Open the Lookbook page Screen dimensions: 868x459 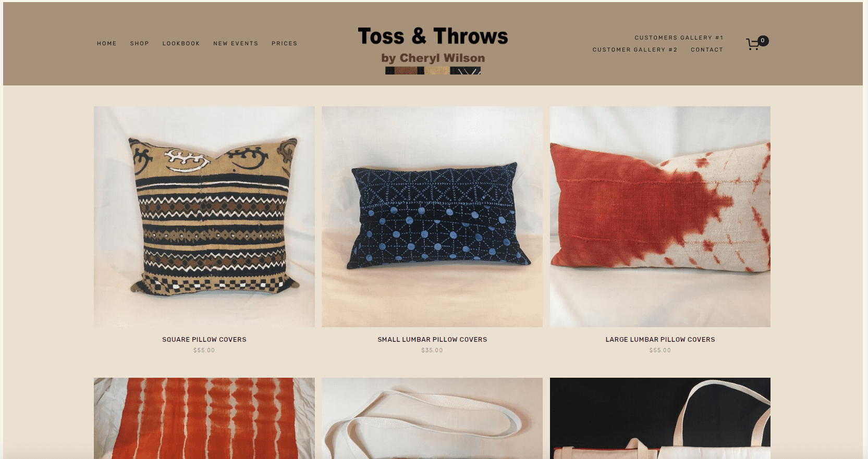click(x=181, y=44)
